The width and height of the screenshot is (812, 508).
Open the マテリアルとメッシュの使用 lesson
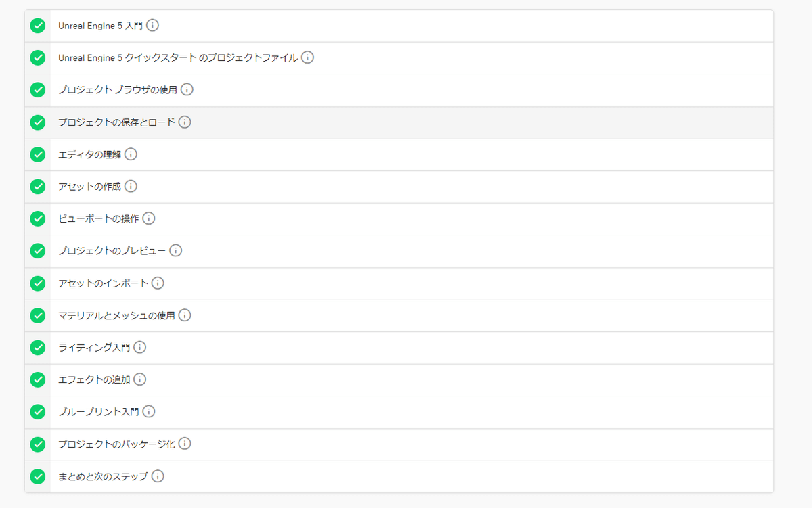click(116, 315)
